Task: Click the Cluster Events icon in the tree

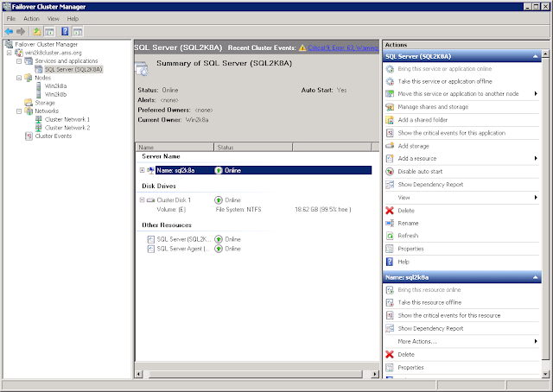Action: tap(29, 136)
